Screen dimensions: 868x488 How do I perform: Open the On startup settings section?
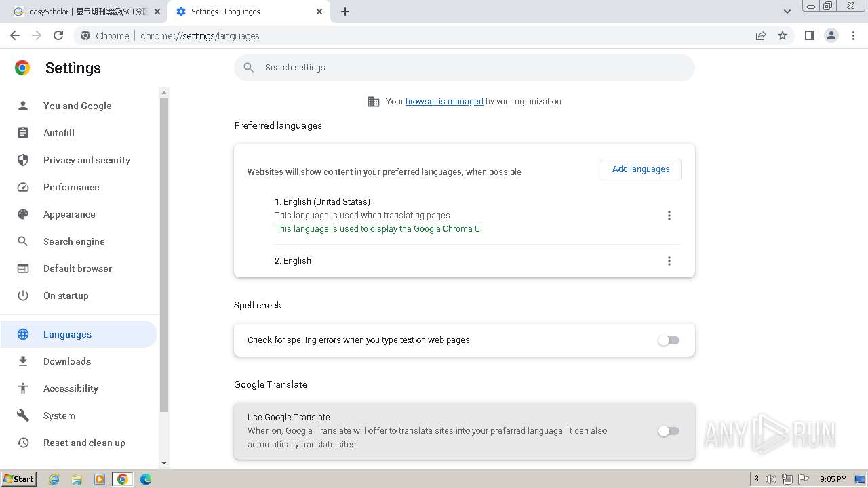click(79, 296)
